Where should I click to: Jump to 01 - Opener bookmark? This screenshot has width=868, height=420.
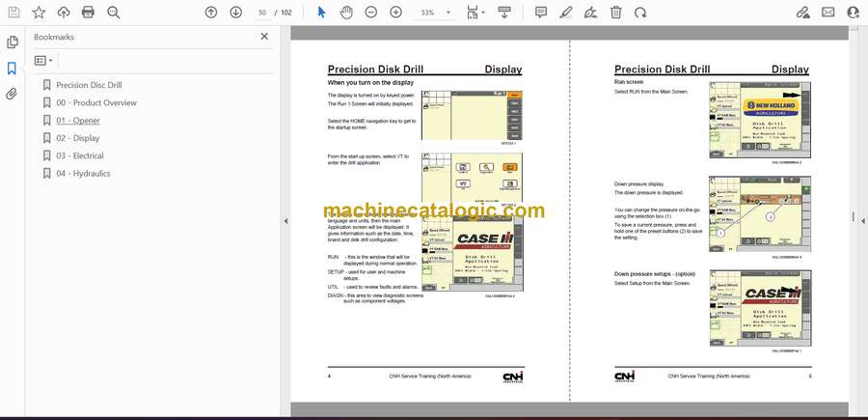pos(78,121)
